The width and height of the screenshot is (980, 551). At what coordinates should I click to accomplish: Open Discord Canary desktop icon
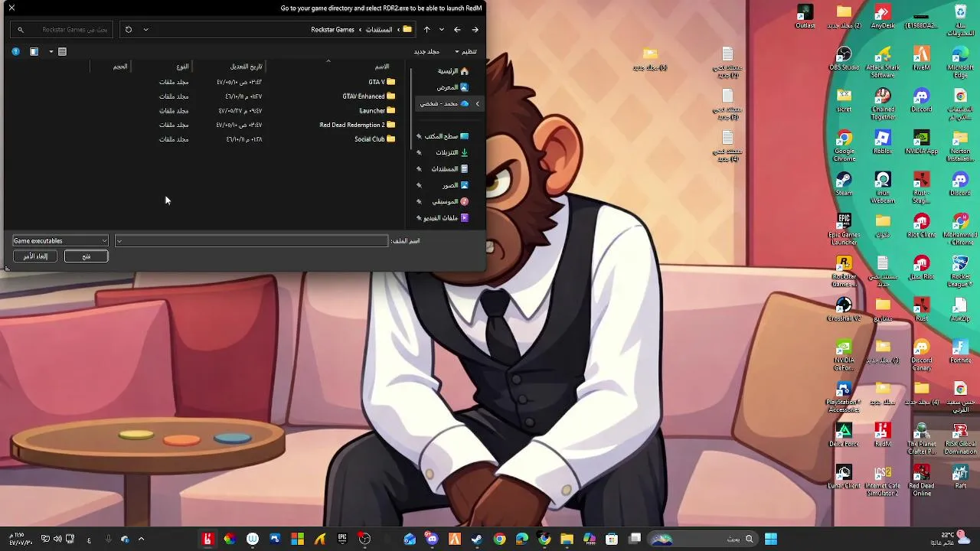point(921,356)
